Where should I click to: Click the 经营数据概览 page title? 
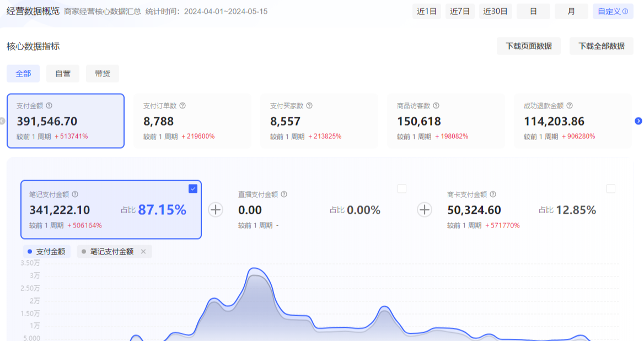33,11
